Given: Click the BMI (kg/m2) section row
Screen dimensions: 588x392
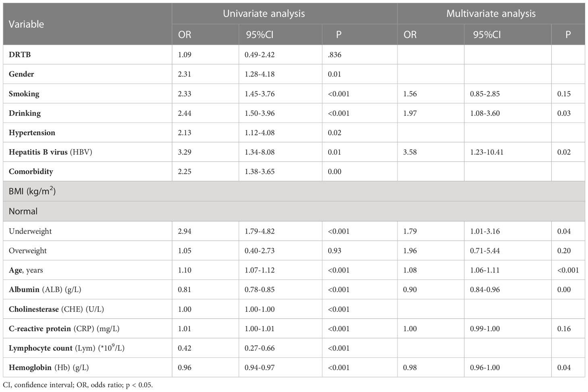Looking at the screenshot, I should click(32, 191).
